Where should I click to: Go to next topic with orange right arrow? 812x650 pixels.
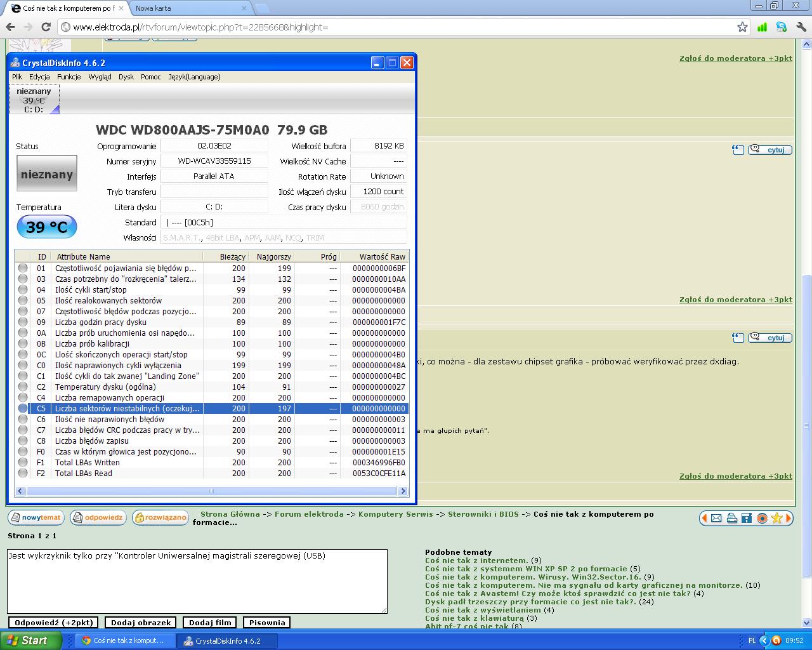[789, 518]
